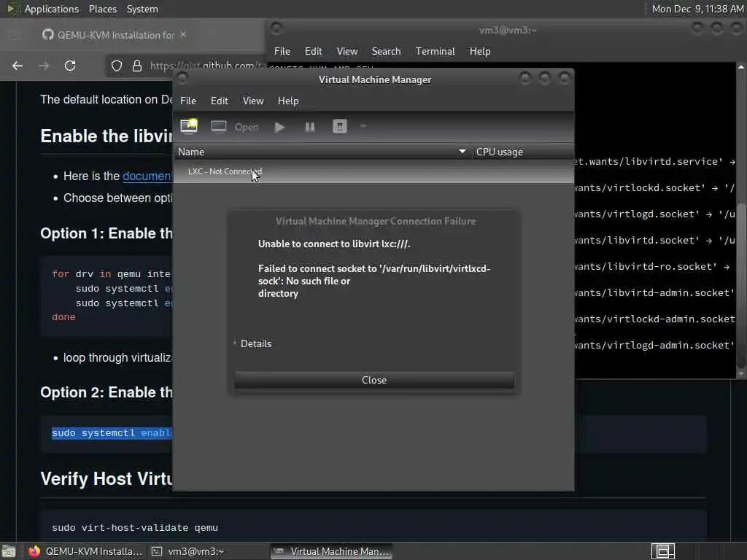The width and height of the screenshot is (747, 560).
Task: Click the Firefox tracking protection shield icon
Action: (117, 66)
